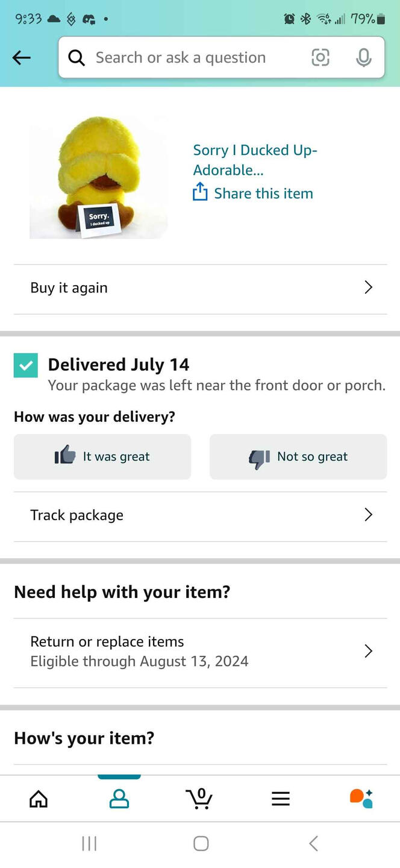Tap the yellow duck product thumbnail

[98, 177]
